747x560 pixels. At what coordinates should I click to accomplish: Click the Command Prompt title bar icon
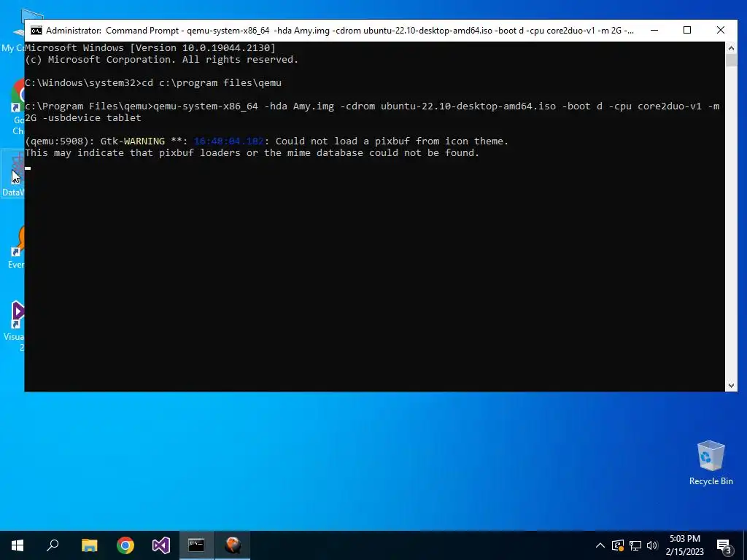[x=36, y=31]
